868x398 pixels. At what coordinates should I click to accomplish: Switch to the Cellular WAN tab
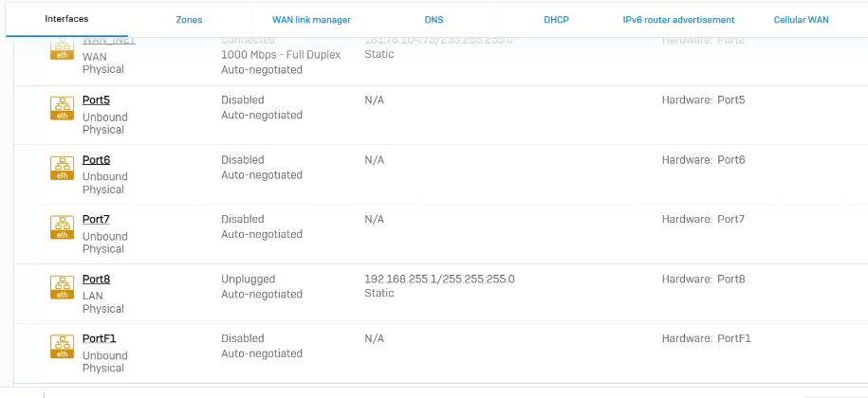(801, 20)
